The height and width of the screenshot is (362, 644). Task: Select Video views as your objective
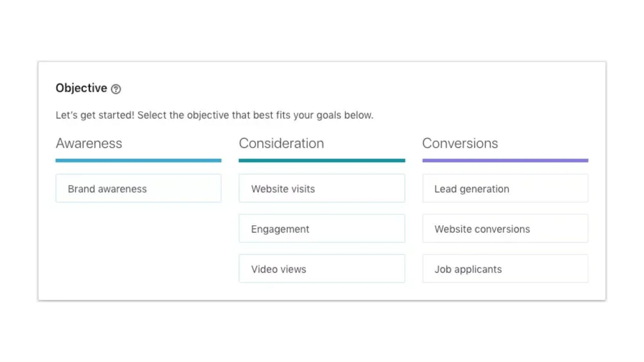322,269
